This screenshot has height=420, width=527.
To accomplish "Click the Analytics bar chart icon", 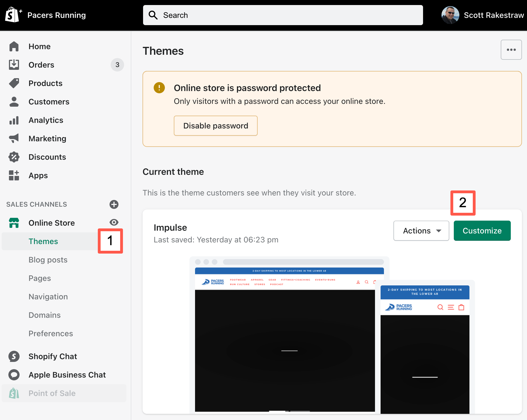I will click(14, 120).
